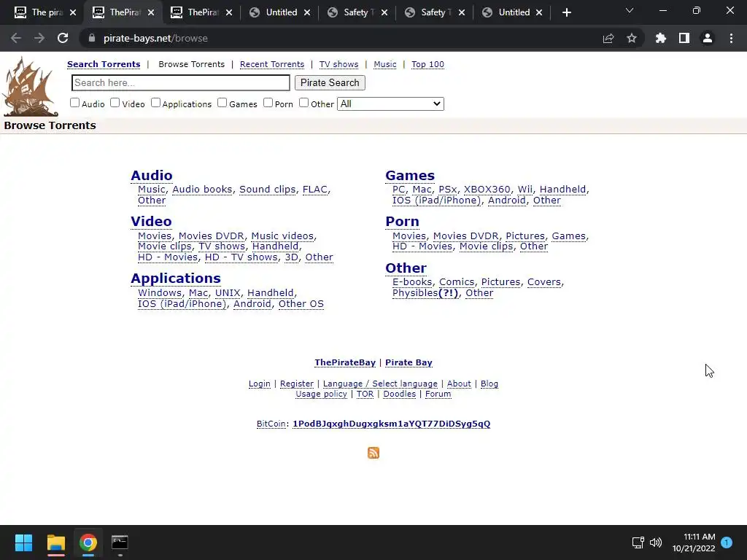This screenshot has height=560, width=747.
Task: Close the last Untitled tab
Action: [x=539, y=12]
